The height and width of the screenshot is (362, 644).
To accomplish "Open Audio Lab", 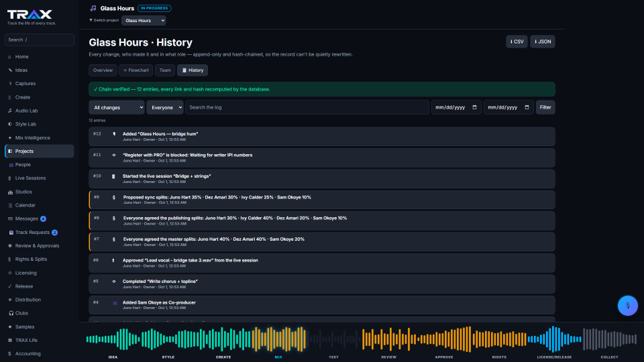I will 39,111.
